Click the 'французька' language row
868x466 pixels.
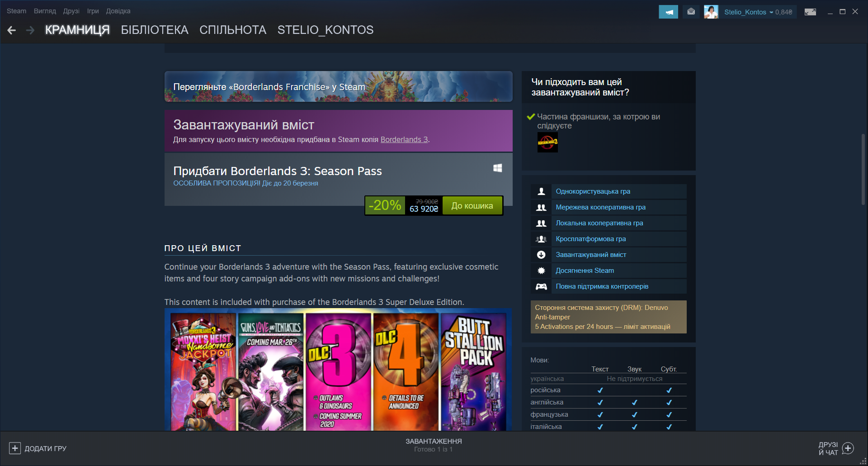[609, 414]
